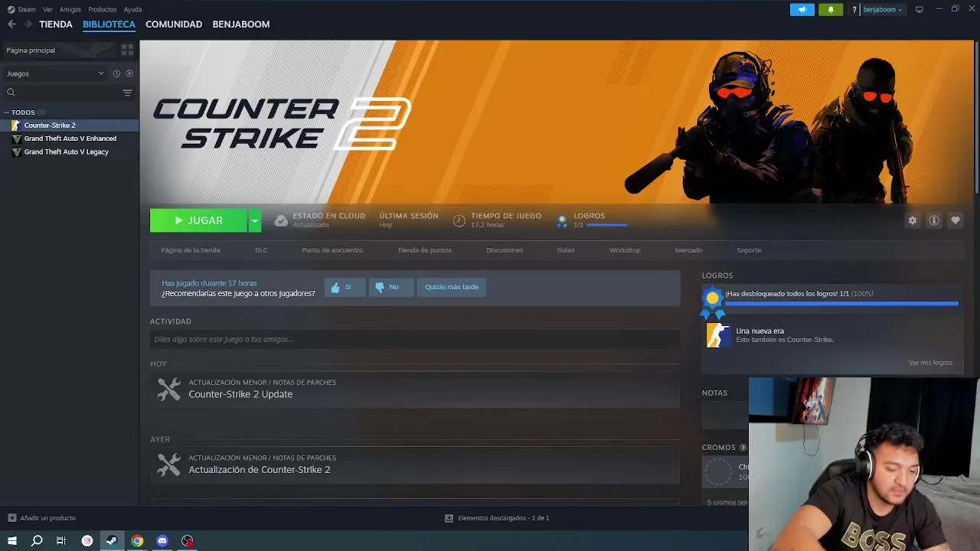Click the achievements progress bar in LOGROS panel
The width and height of the screenshot is (980, 551).
click(841, 304)
